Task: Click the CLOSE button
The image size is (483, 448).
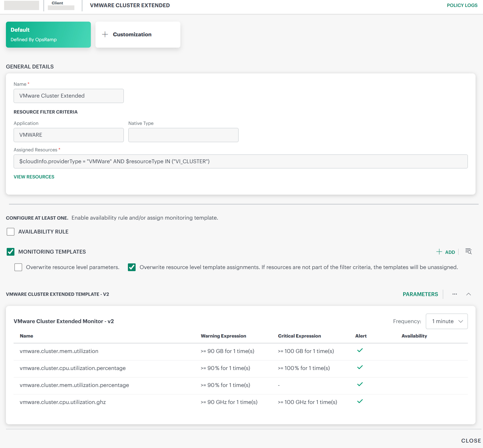Action: (471, 441)
